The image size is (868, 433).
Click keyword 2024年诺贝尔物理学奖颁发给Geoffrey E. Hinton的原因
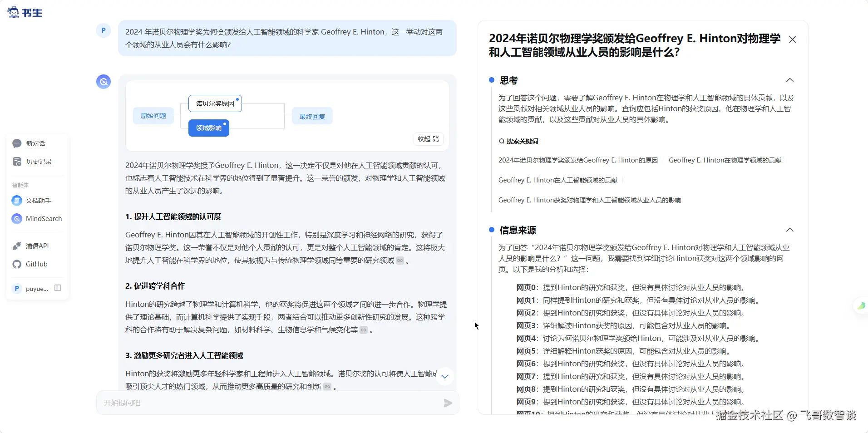pyautogui.click(x=578, y=160)
